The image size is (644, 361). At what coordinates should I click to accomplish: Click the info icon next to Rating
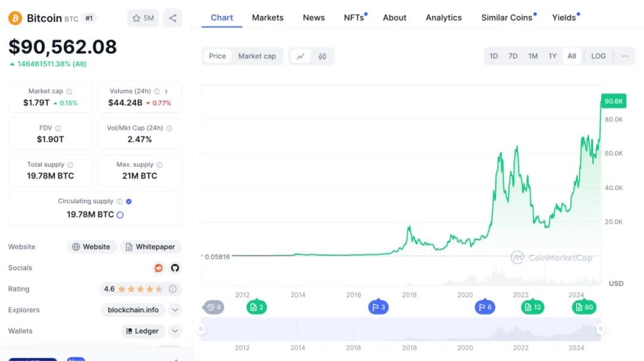pyautogui.click(x=173, y=289)
